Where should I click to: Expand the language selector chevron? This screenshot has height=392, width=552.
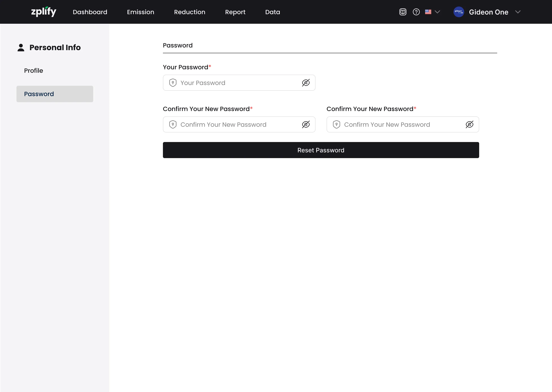pos(437,12)
